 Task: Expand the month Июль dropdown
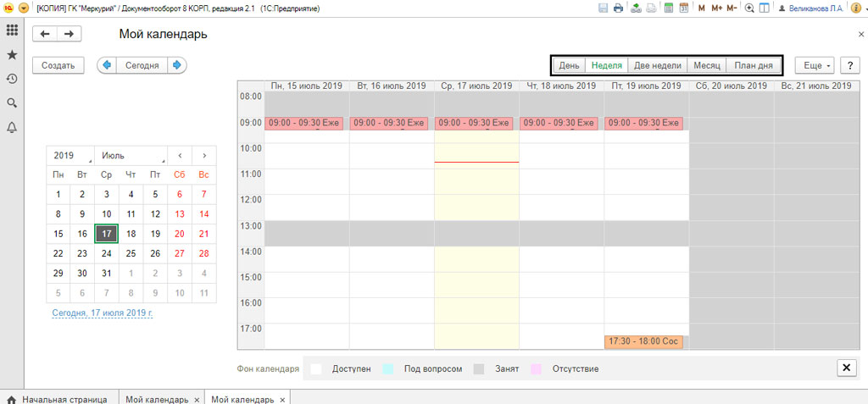[x=131, y=156]
